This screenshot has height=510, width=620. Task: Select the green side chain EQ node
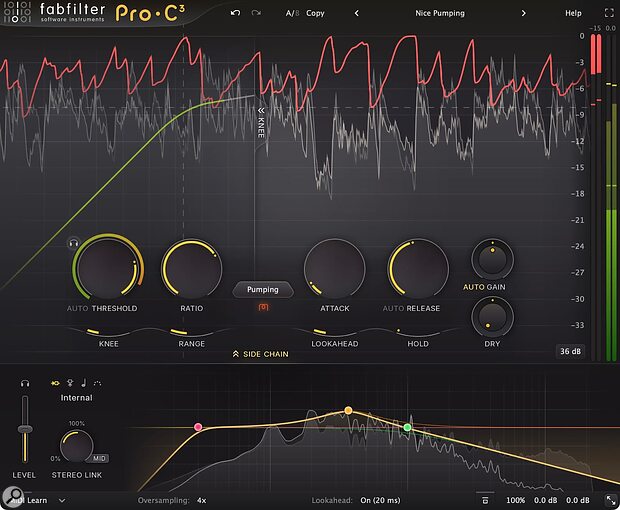(408, 427)
